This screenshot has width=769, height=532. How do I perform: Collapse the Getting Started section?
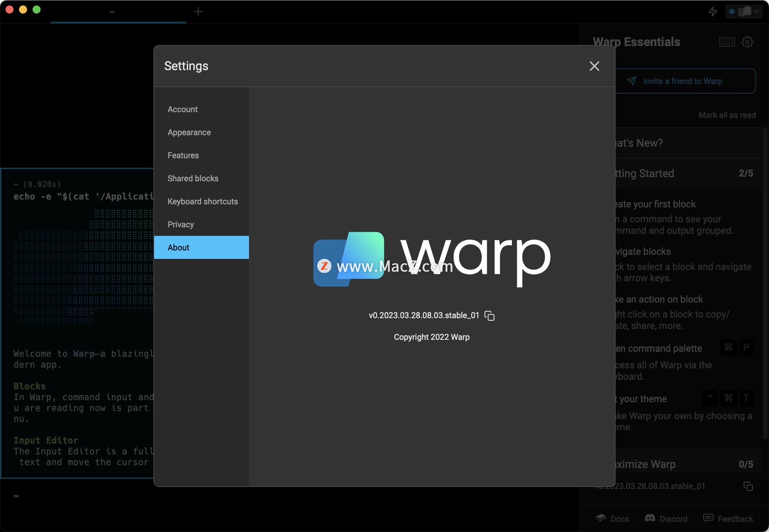[688, 173]
